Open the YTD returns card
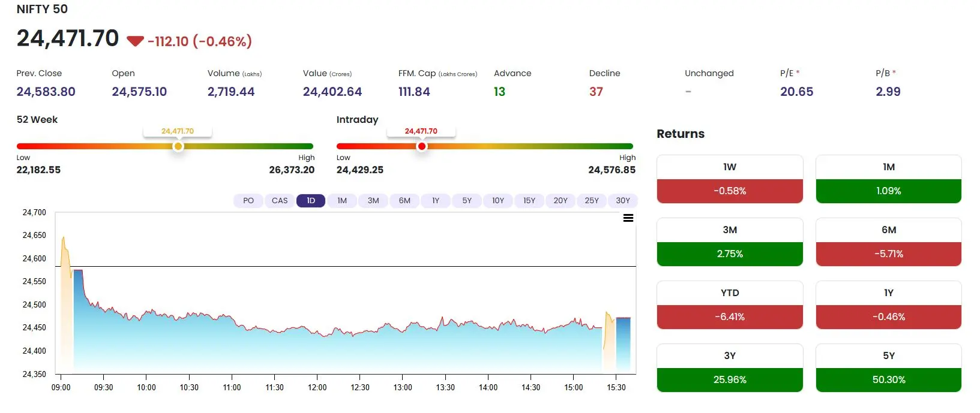 730,305
